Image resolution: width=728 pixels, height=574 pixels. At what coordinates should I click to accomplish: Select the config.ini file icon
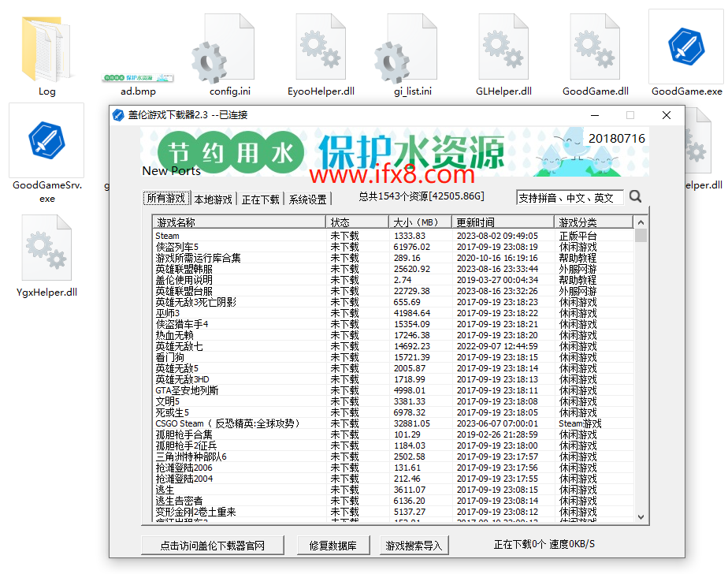(224, 49)
